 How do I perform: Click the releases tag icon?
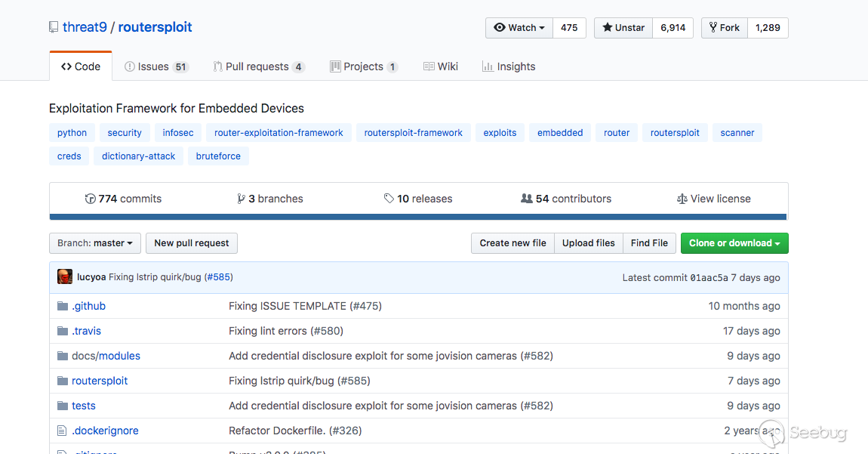[389, 199]
